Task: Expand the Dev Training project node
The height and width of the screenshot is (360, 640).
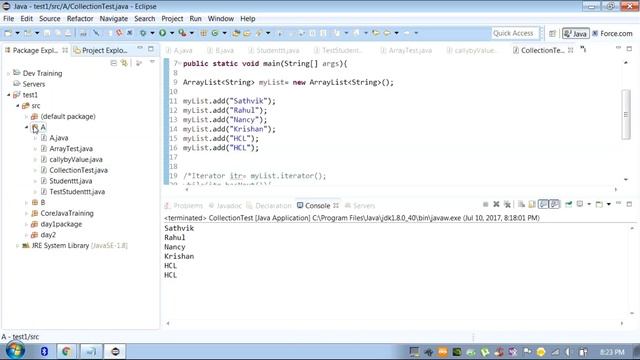Action: coord(9,73)
